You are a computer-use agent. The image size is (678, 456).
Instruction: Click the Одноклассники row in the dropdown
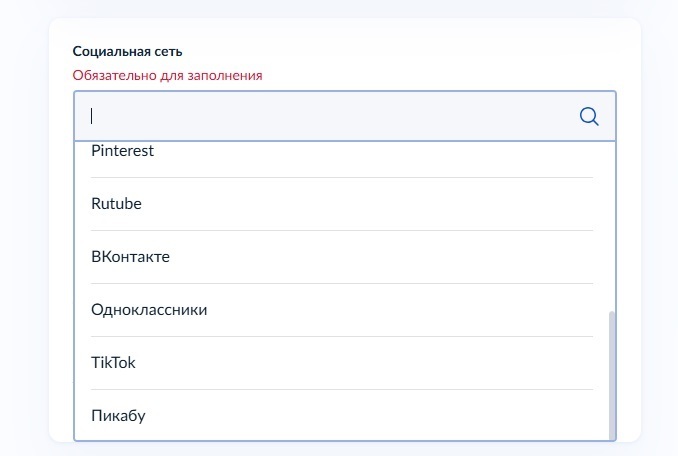[340, 310]
